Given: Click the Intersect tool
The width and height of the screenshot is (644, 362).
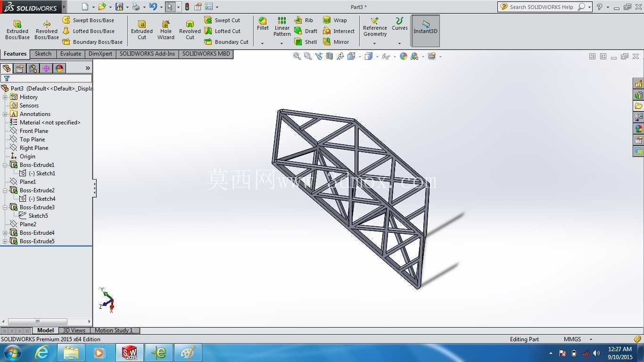Looking at the screenshot, I should [339, 31].
